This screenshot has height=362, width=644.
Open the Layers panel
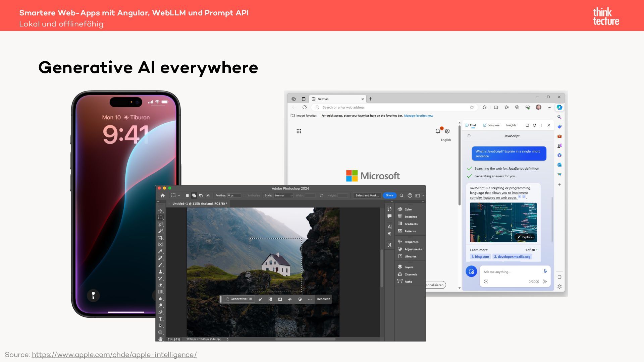point(409,267)
